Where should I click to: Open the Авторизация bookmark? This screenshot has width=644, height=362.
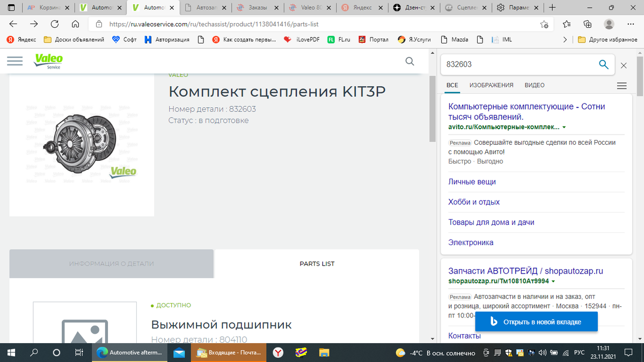[167, 39]
